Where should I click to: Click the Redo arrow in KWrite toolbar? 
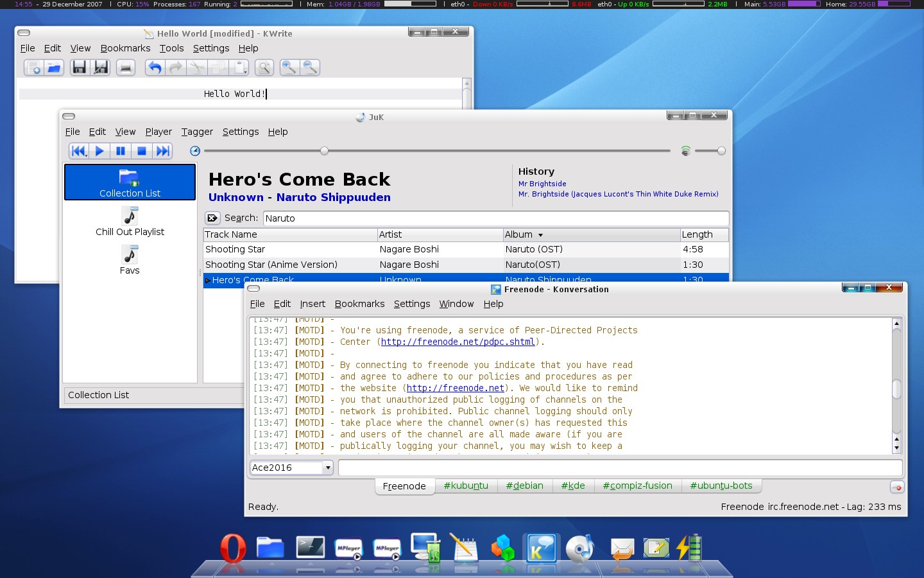coord(175,67)
